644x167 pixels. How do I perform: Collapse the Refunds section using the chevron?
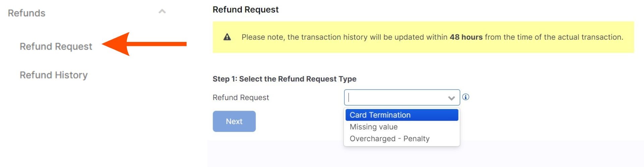[162, 12]
